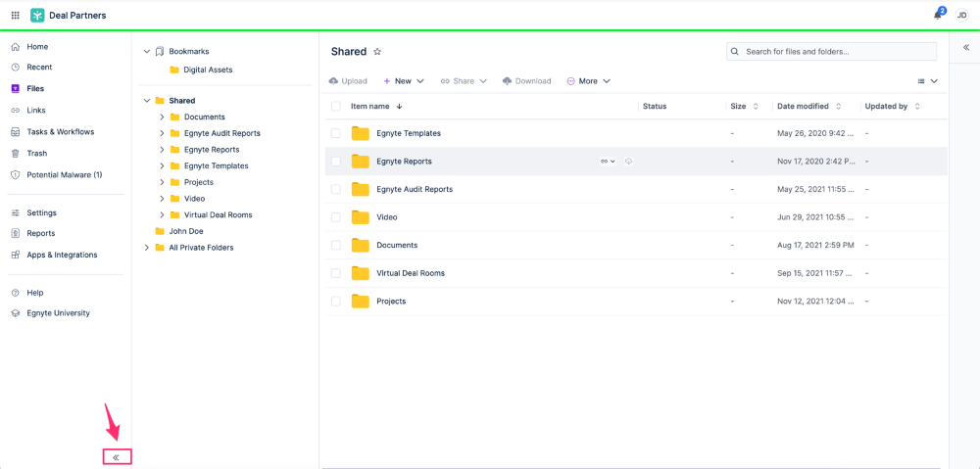Click the search files and folders field

point(831,52)
